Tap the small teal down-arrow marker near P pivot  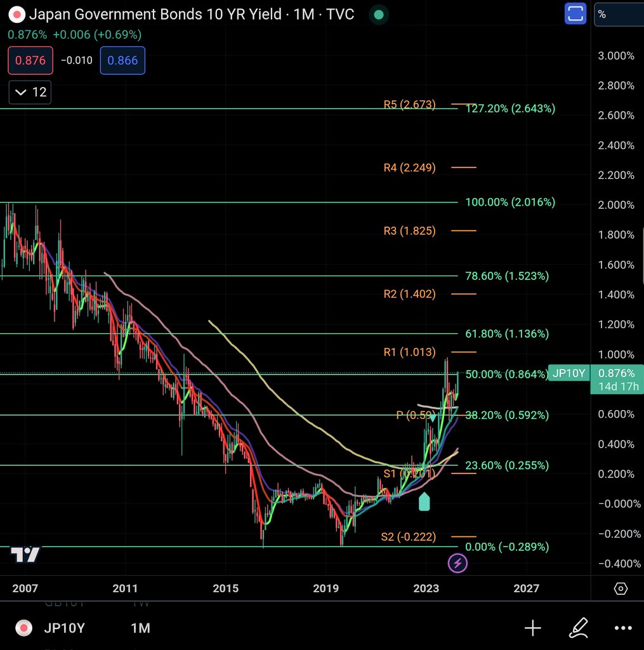click(x=433, y=418)
